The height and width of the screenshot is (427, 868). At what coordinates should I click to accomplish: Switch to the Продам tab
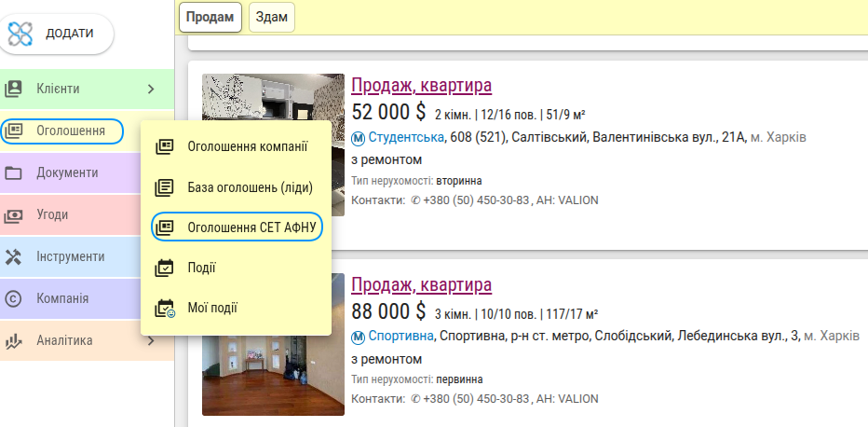210,17
